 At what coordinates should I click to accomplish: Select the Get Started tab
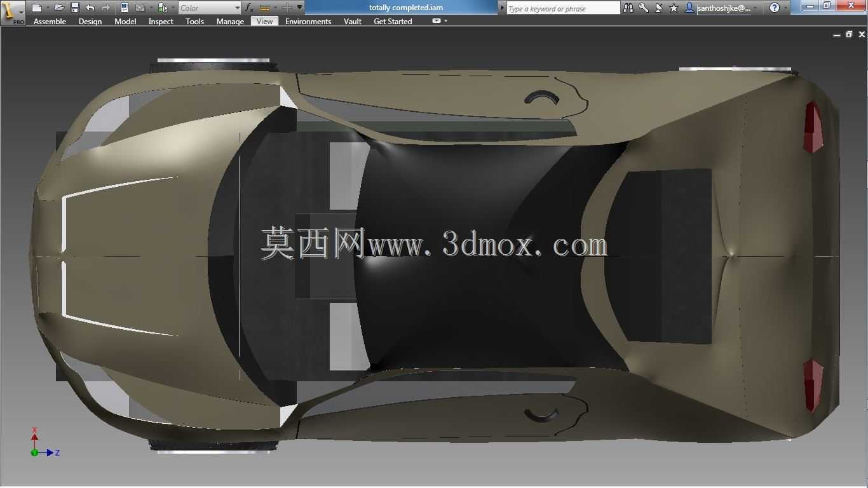tap(393, 21)
